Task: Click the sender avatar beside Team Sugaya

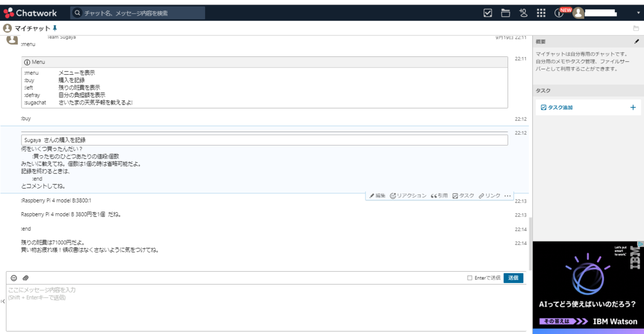Action: click(12, 40)
